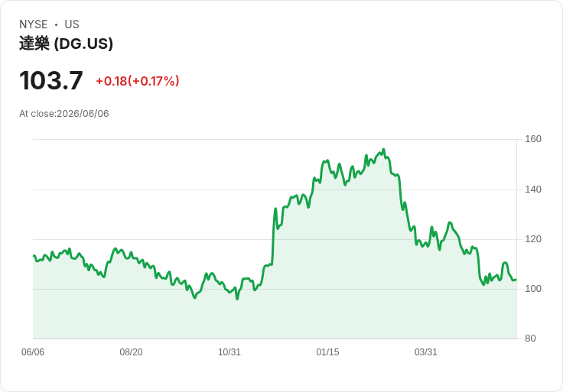Viewport: 563px width, 392px height.
Task: Click the 120 y-axis label
Action: [x=533, y=239]
